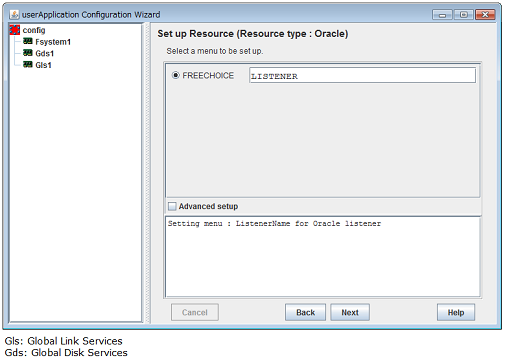Click the Setting menu description text area
The image size is (505, 360).
pos(323,256)
